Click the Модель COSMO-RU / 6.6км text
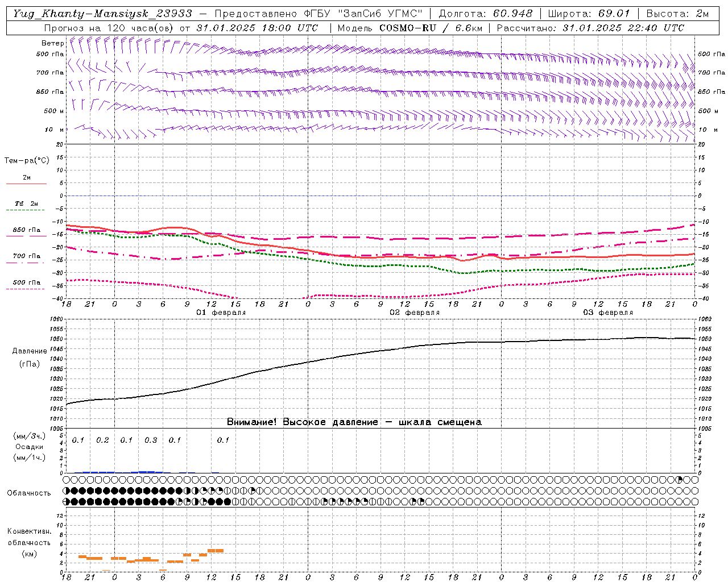Image resolution: width=728 pixels, height=582 pixels. [409, 28]
